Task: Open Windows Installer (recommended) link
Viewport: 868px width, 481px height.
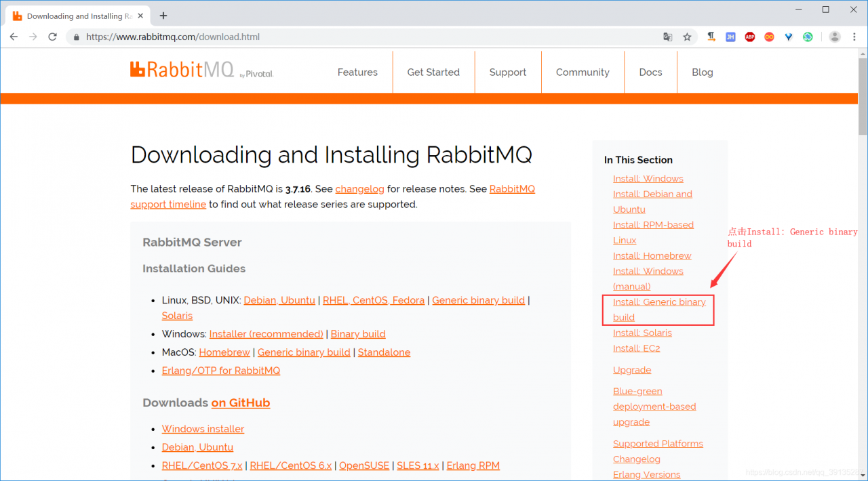Action: [266, 334]
